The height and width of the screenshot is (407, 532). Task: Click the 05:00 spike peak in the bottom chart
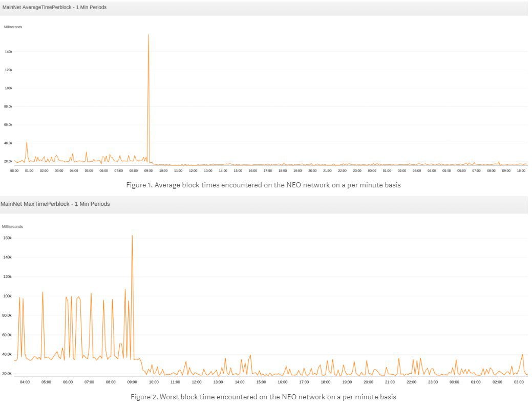pos(42,292)
